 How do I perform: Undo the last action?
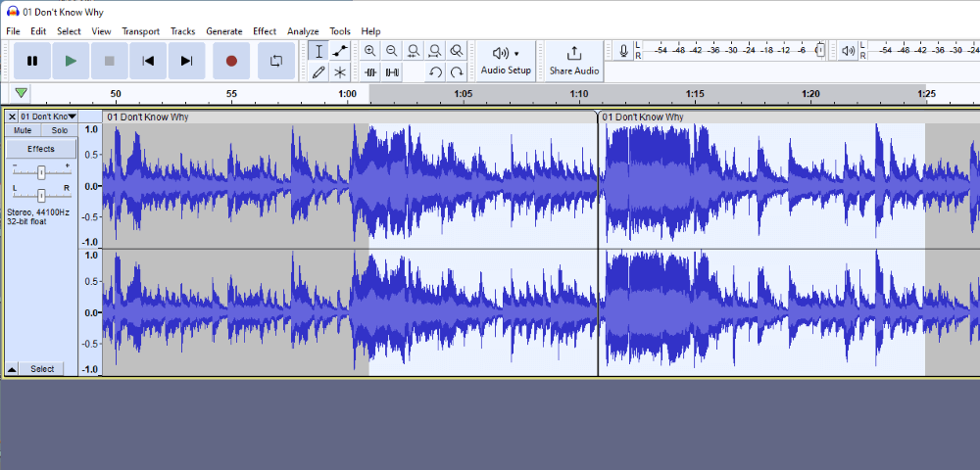coord(435,72)
